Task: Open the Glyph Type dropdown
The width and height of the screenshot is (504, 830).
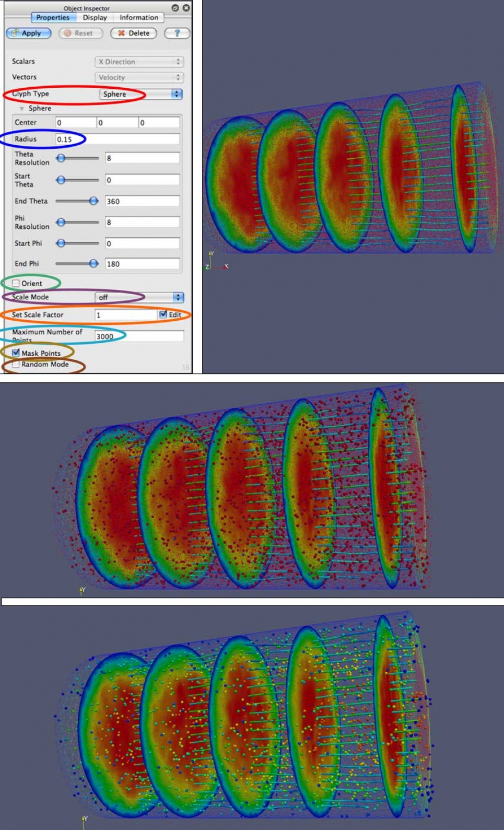Action: click(140, 94)
